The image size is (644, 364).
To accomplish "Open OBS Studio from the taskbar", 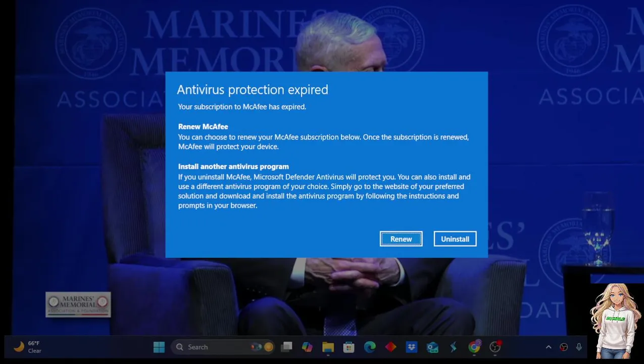I will (x=495, y=347).
